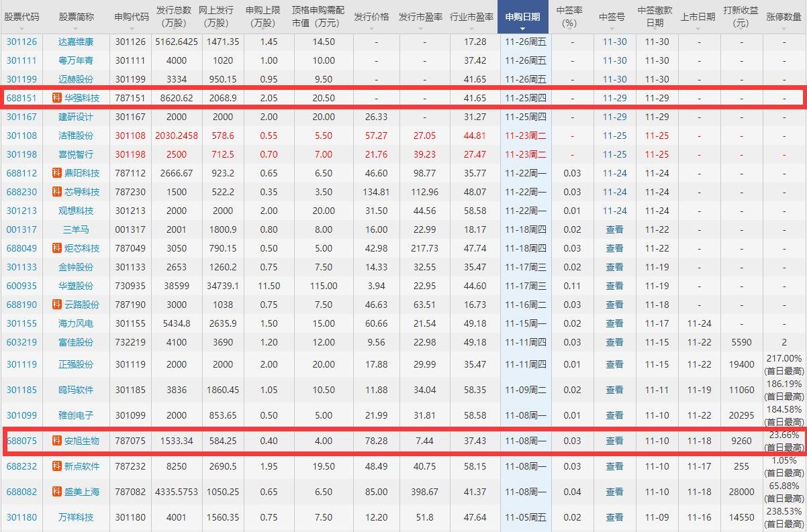
Task: Click the 科 badge icon beside 盛美上海
Action: tap(57, 492)
